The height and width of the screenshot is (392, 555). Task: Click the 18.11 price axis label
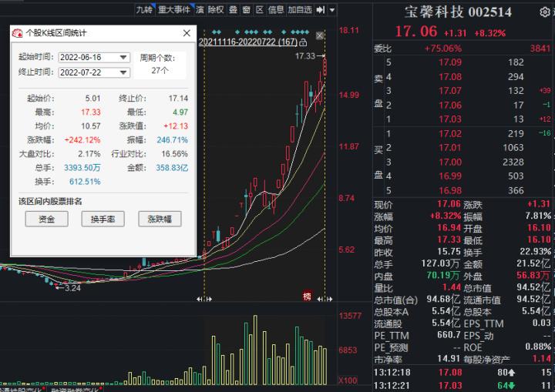pyautogui.click(x=348, y=31)
